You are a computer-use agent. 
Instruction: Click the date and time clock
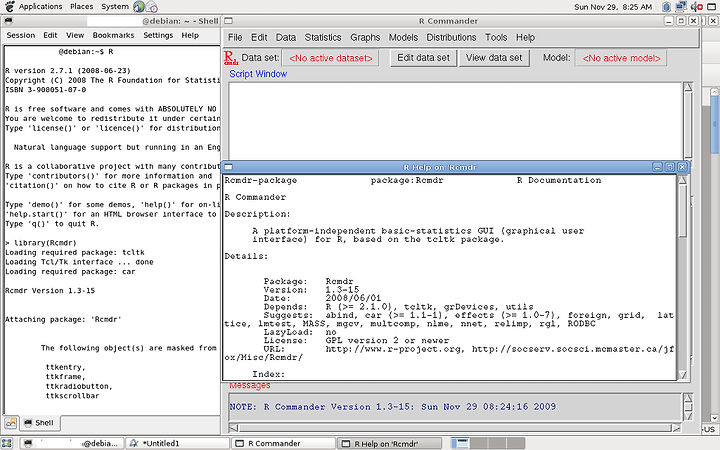tap(613, 7)
